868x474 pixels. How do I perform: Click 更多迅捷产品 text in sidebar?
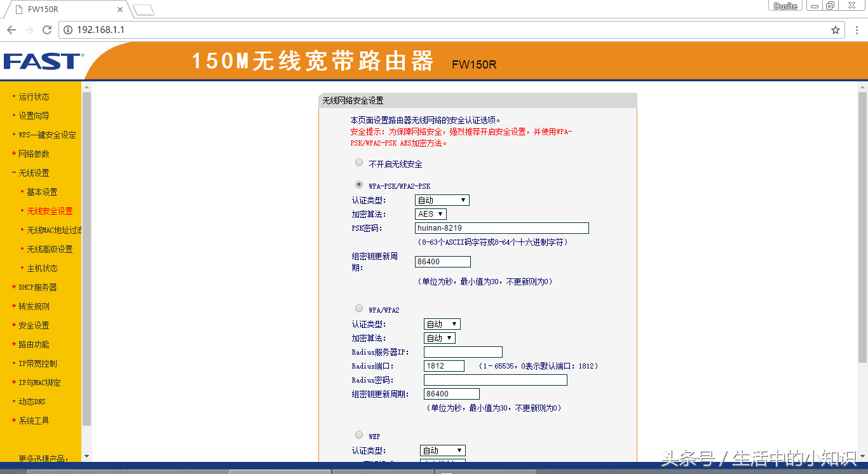click(x=43, y=457)
